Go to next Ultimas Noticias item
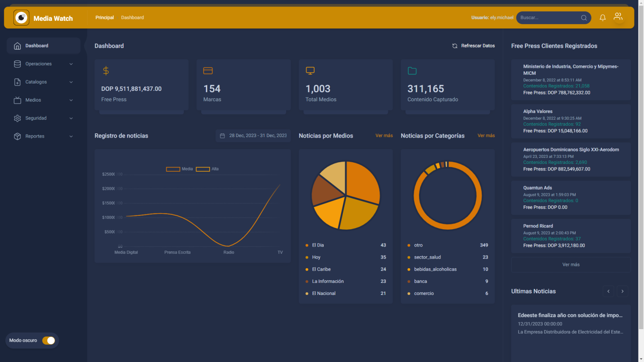644x362 pixels. 622,291
